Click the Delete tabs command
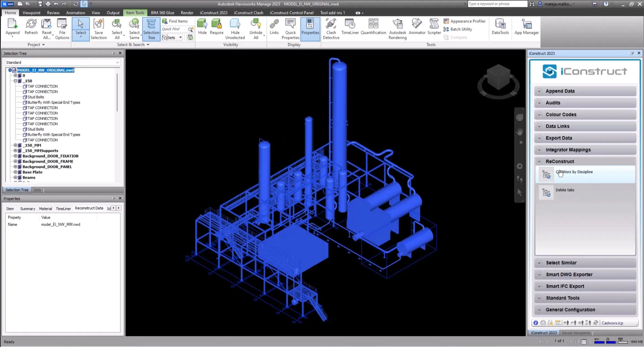Screen dimensions: 644x347 click(x=565, y=190)
